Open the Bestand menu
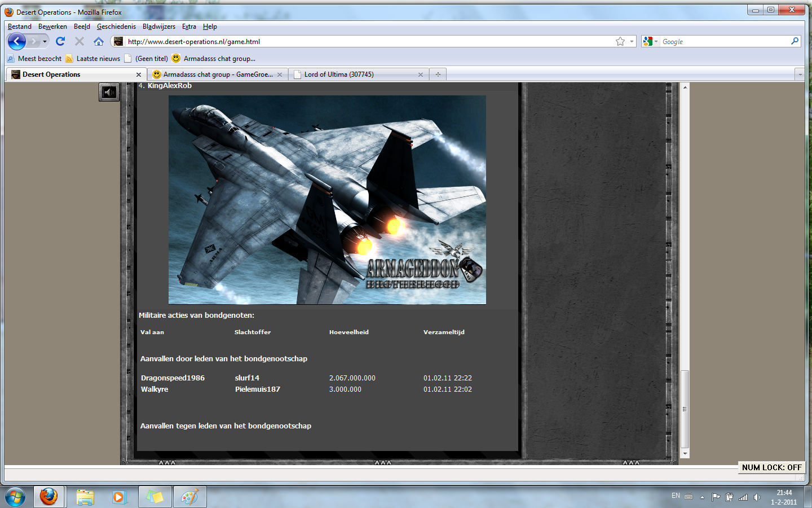812x508 pixels. point(20,27)
